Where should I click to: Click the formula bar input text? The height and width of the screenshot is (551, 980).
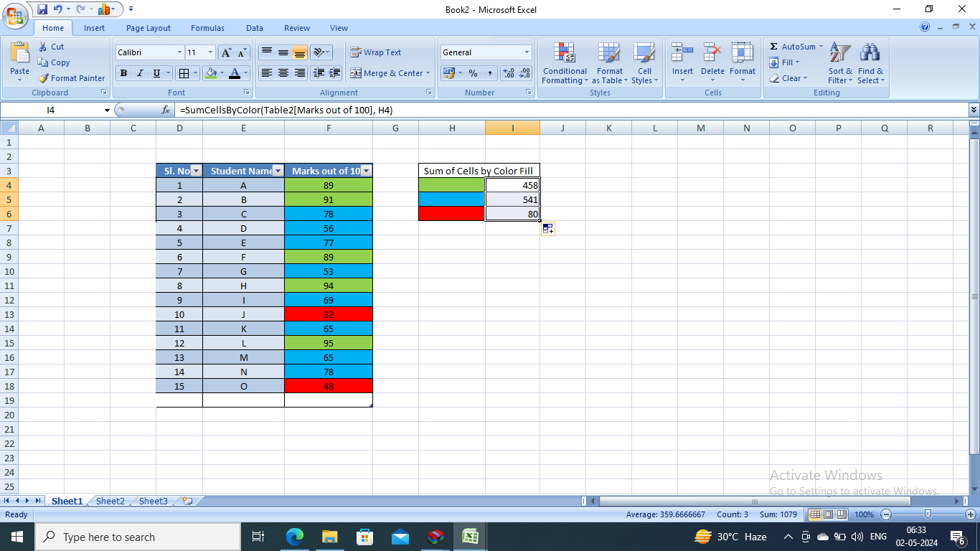point(286,110)
